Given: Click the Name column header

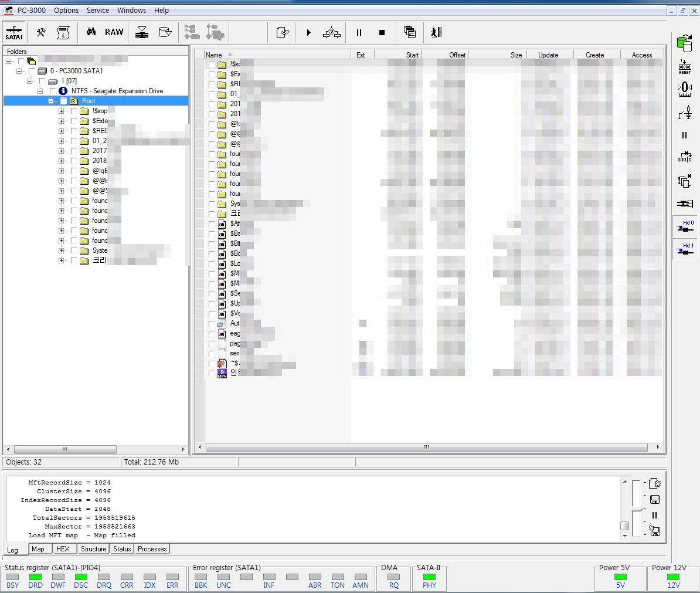Looking at the screenshot, I should [214, 55].
